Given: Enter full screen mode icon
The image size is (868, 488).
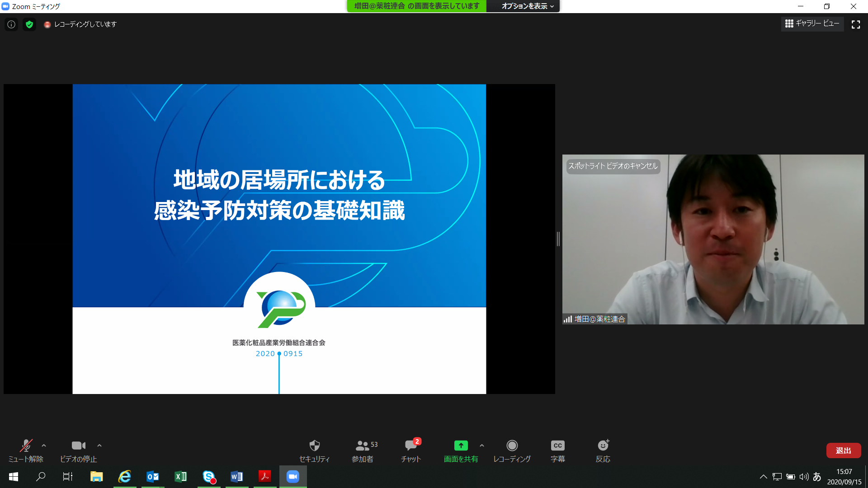Looking at the screenshot, I should coord(856,24).
